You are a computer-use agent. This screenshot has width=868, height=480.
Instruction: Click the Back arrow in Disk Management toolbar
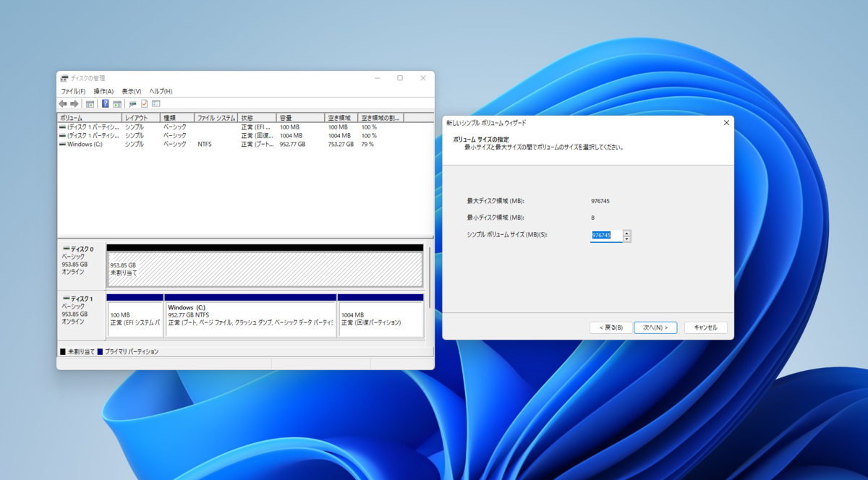63,103
